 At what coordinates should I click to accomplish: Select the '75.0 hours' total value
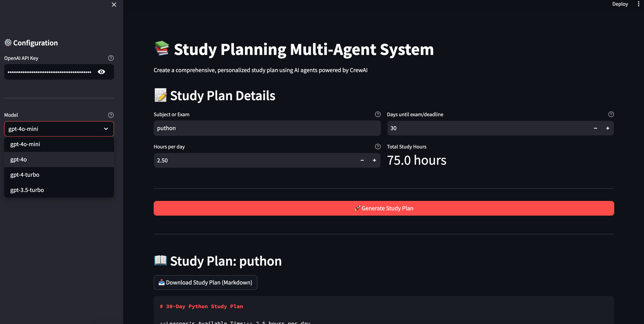(x=417, y=160)
